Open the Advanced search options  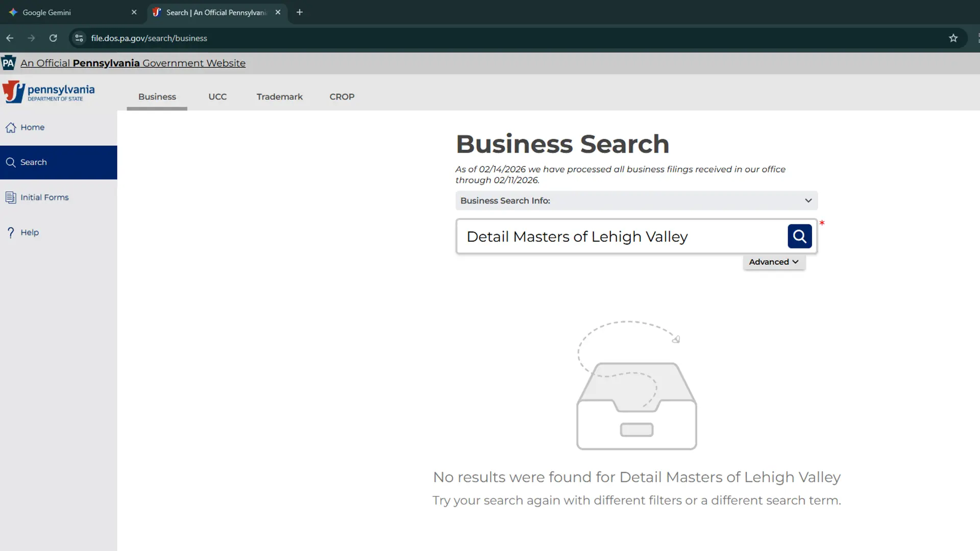point(773,261)
